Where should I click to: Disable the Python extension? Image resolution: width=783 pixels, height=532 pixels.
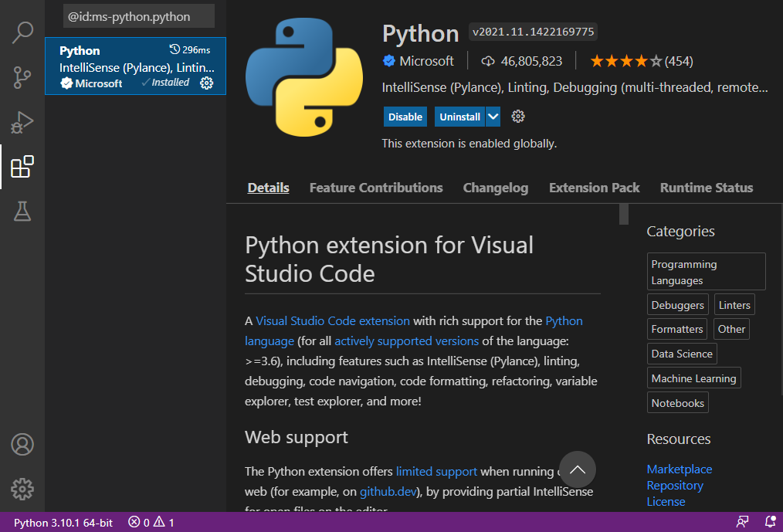(x=405, y=116)
